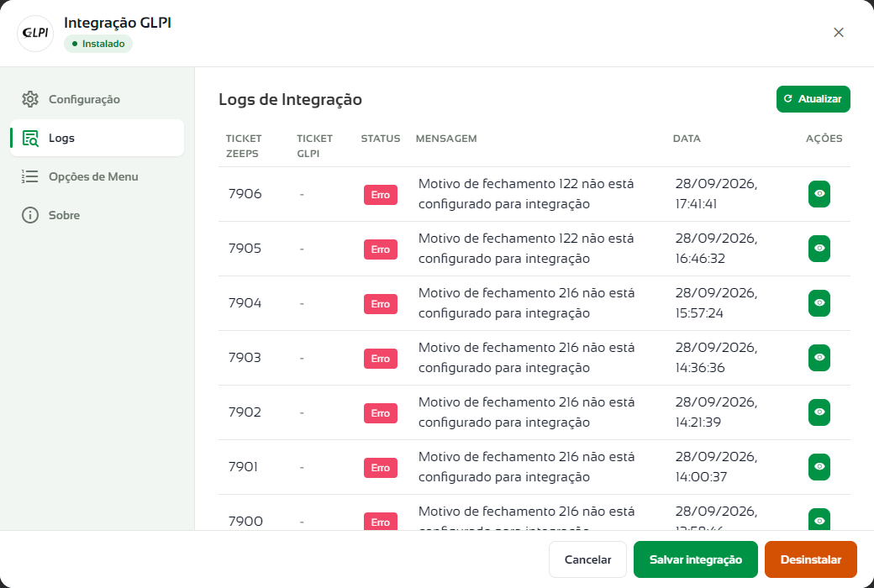Click the Erro badge for ticket 7904
The image size is (874, 588).
[x=381, y=304]
